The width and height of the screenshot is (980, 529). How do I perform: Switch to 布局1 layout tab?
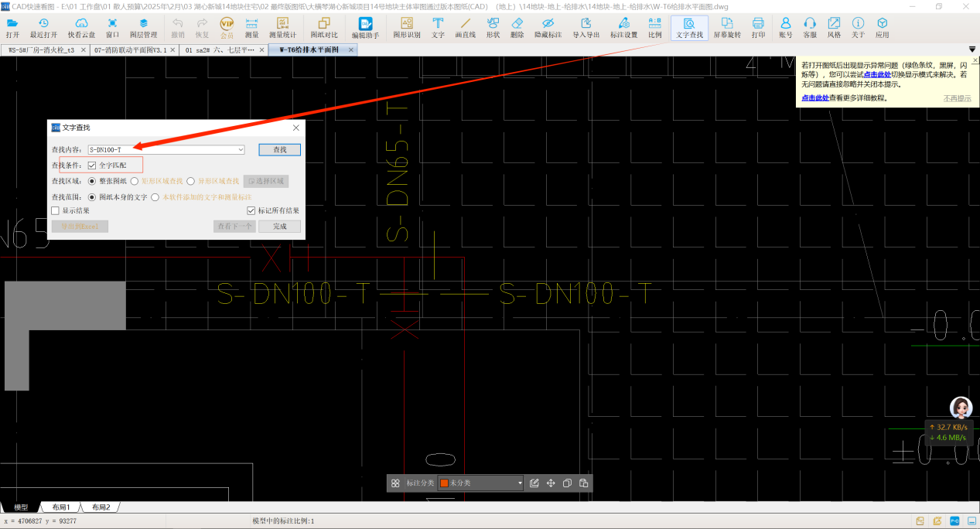pos(61,507)
